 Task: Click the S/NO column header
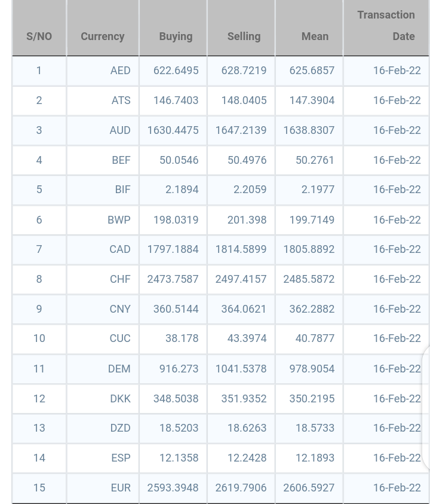pyautogui.click(x=39, y=36)
